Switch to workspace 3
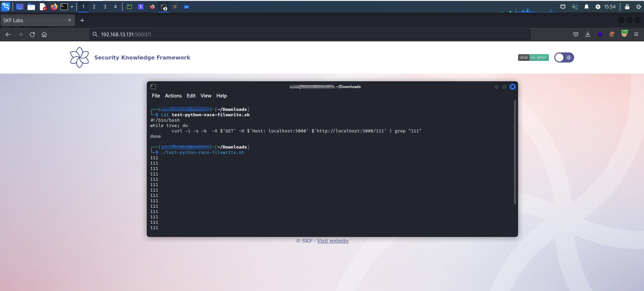This screenshot has width=644, height=291. [x=105, y=7]
